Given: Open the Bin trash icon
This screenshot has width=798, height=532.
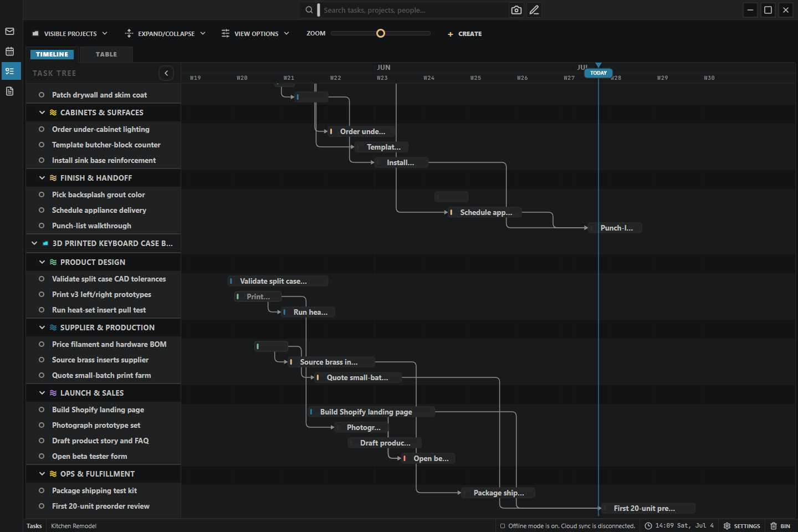Looking at the screenshot, I should (774, 526).
